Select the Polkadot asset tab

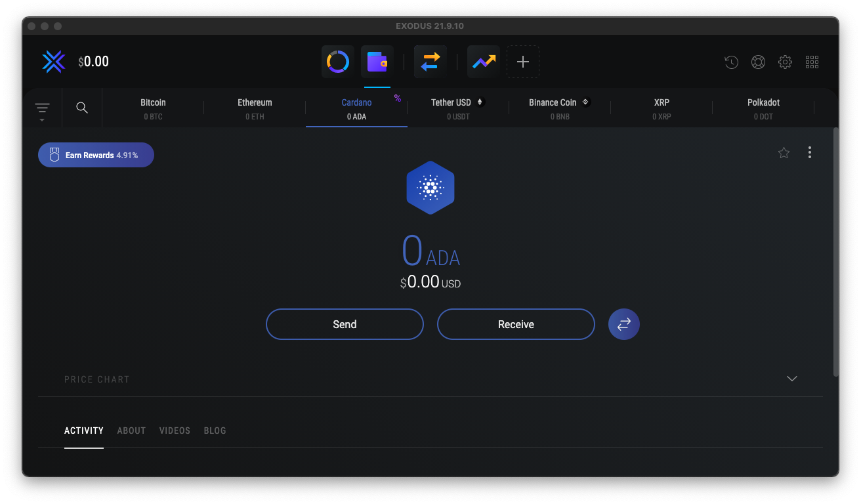[x=763, y=108]
